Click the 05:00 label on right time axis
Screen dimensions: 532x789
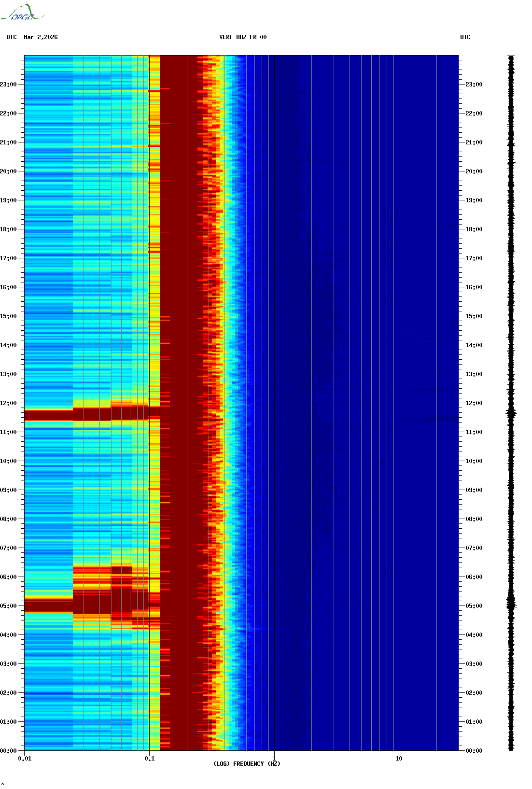coord(474,606)
